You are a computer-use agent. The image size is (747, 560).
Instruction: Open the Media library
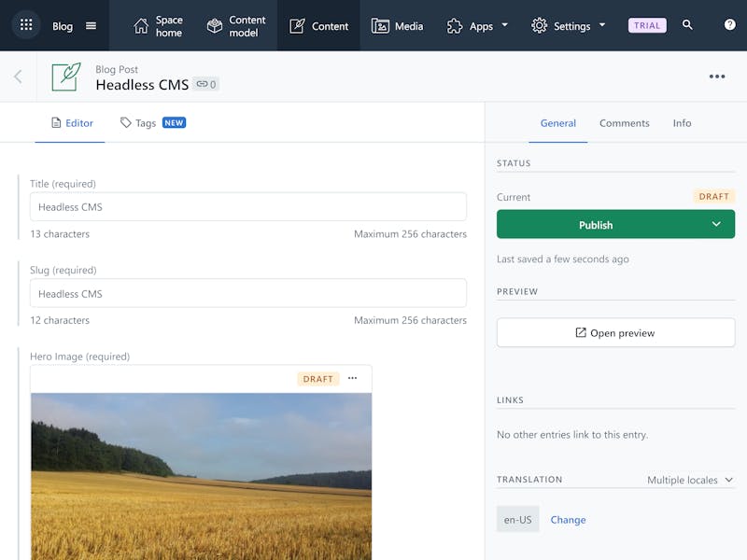click(398, 26)
